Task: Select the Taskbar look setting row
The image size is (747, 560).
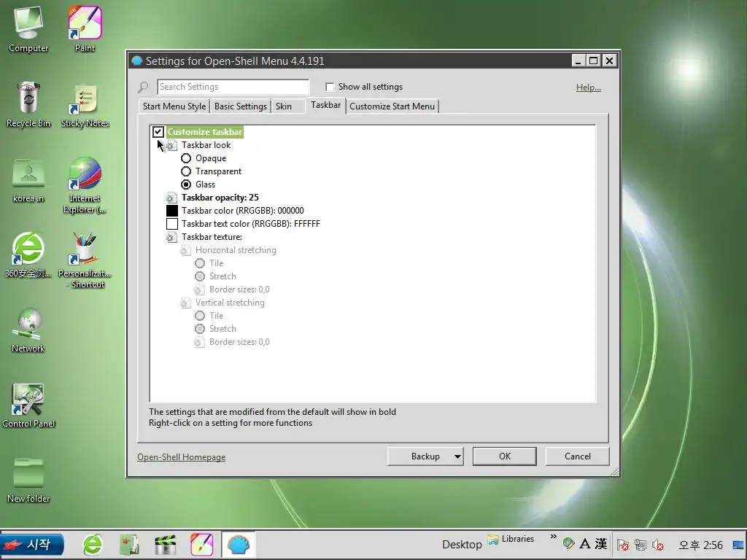Action: pos(206,145)
